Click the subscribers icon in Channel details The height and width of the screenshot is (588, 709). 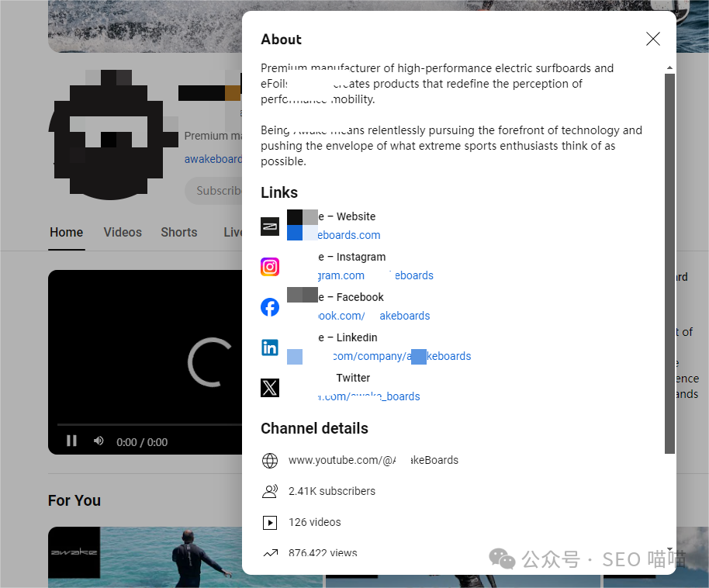click(x=270, y=492)
